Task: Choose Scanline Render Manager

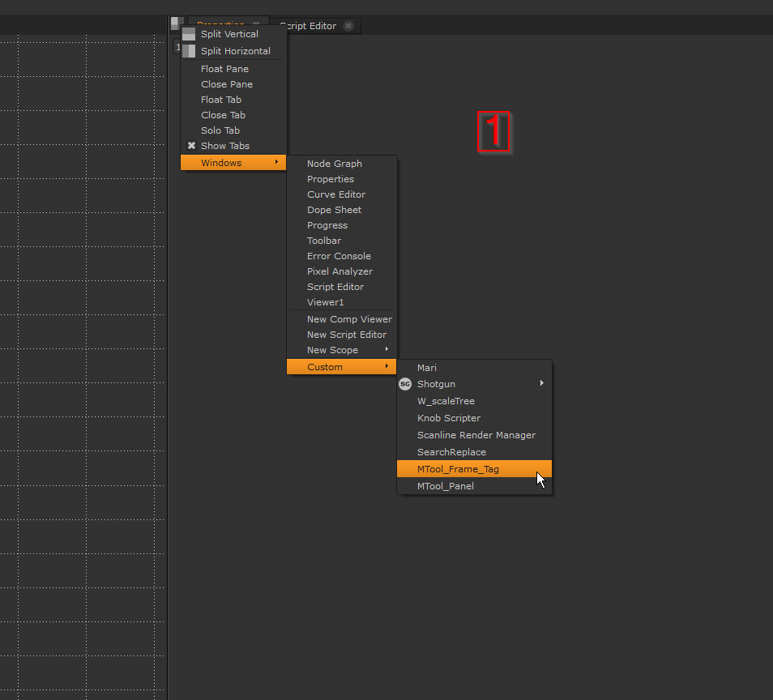Action: pyautogui.click(x=476, y=435)
